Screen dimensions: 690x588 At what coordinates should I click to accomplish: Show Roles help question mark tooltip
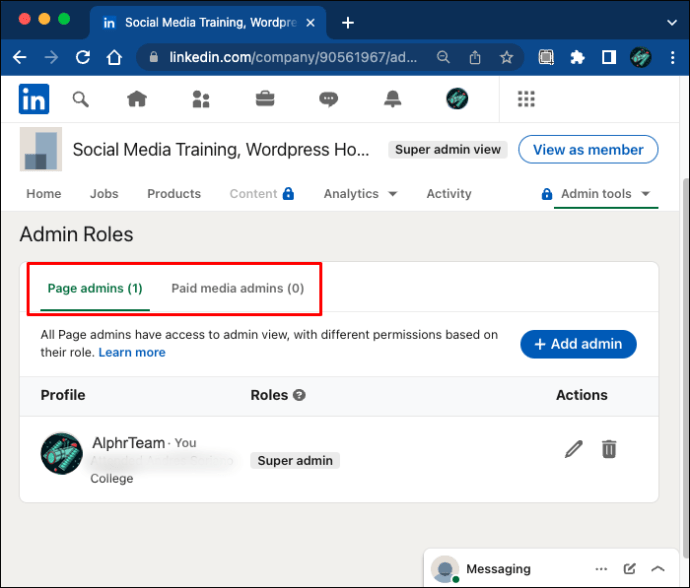point(299,395)
